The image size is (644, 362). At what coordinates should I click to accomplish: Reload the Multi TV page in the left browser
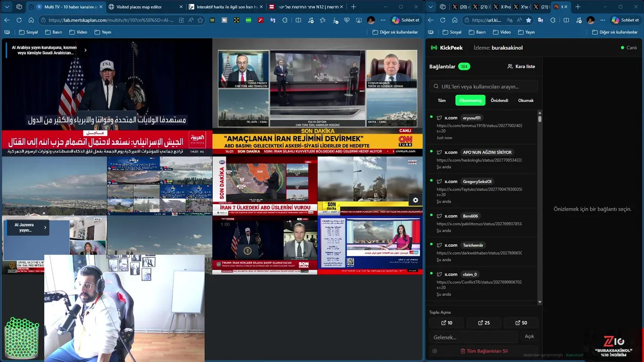click(x=19, y=20)
